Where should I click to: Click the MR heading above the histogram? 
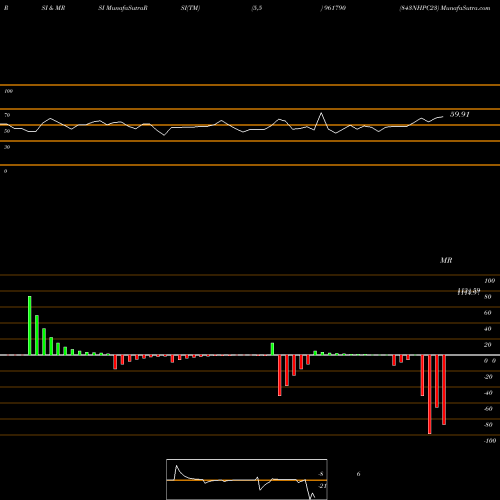pyautogui.click(x=446, y=260)
